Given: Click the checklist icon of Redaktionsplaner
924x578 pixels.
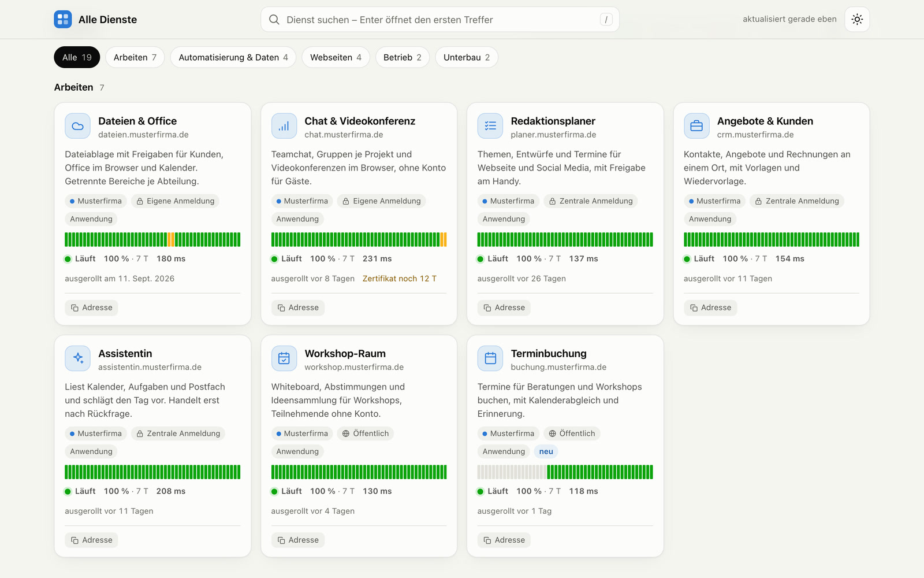Looking at the screenshot, I should [x=490, y=126].
